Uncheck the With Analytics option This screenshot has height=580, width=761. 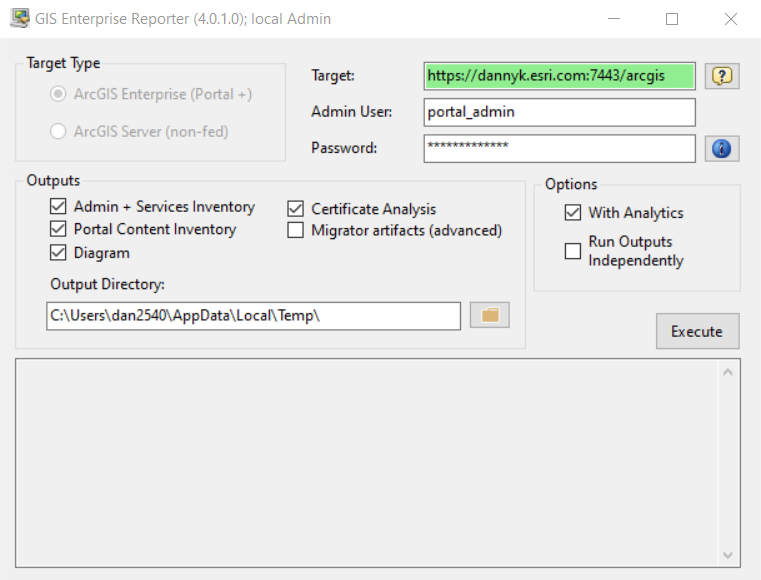(x=572, y=212)
